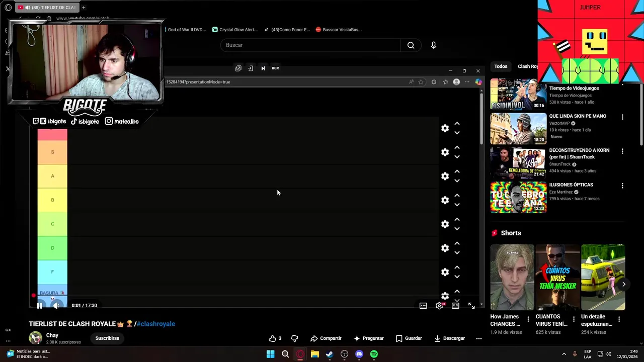644x362 pixels.
Task: Open Copilot icon in inner browser
Action: 478,82
